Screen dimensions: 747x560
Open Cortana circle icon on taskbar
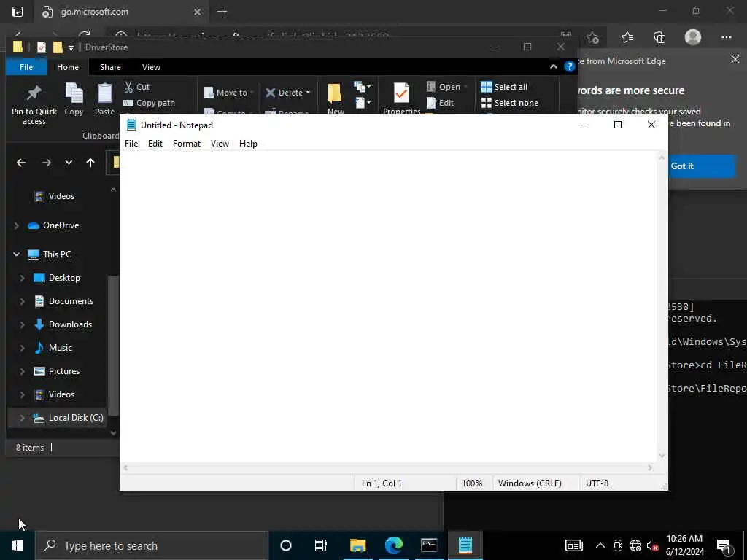286,545
